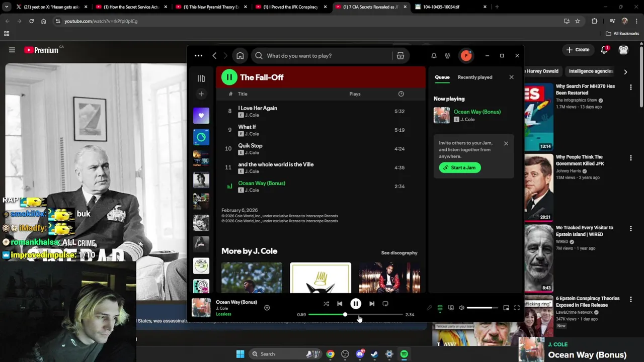Open All Bookmarks folder

622,34
